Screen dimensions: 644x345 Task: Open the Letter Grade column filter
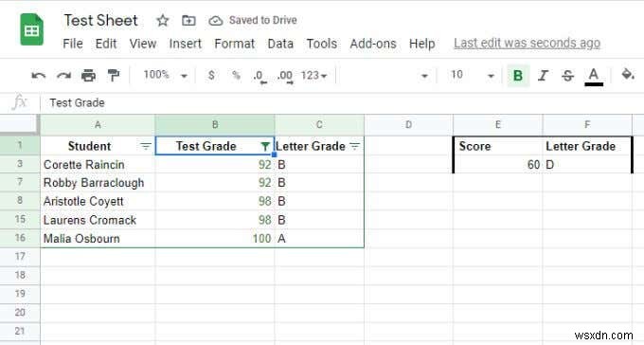pyautogui.click(x=355, y=146)
